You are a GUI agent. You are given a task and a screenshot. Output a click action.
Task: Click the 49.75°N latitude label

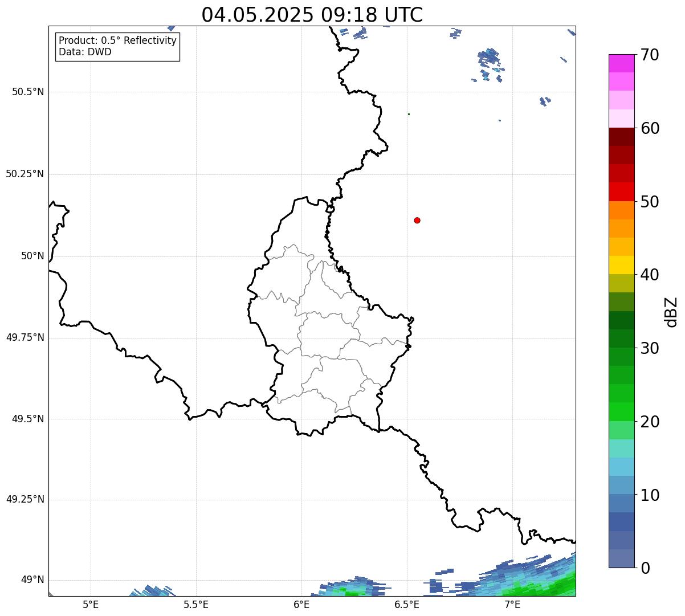coord(25,337)
